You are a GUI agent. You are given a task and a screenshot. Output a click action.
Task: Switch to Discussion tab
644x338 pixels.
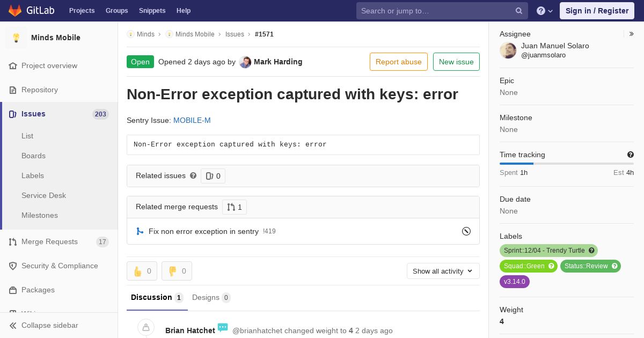click(x=157, y=298)
